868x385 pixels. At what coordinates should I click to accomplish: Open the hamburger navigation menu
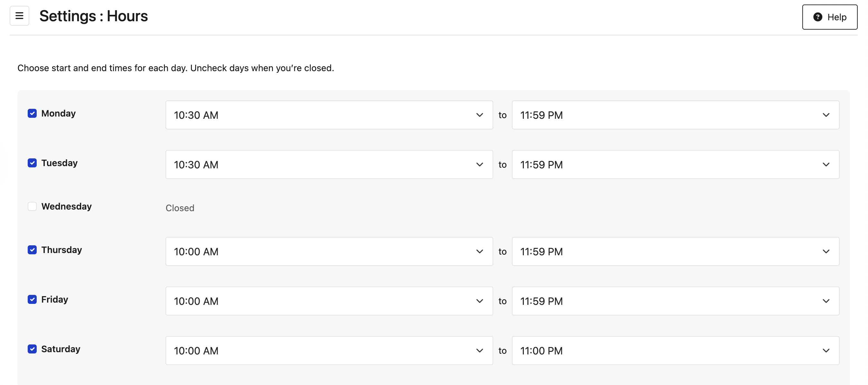click(x=19, y=16)
